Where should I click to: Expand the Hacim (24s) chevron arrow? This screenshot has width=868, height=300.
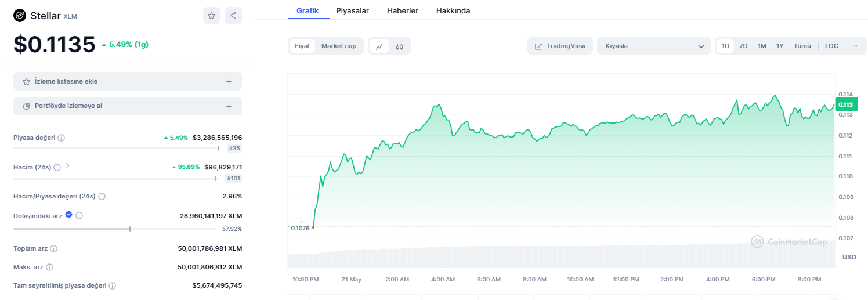68,166
